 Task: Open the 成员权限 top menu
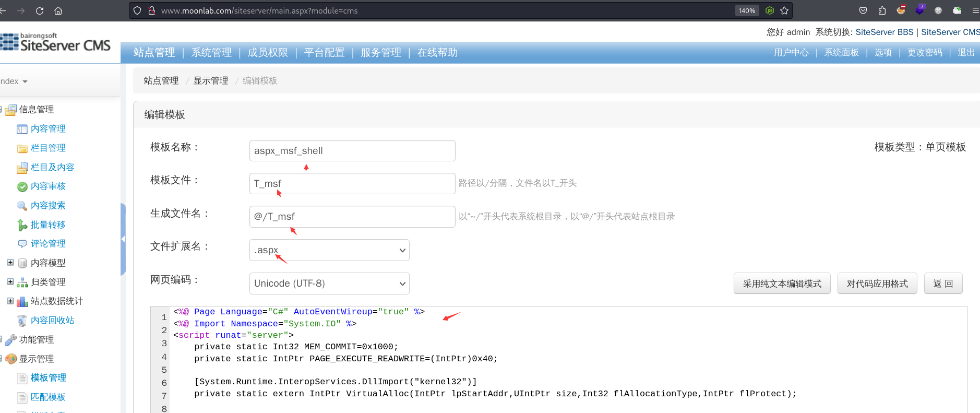tap(268, 53)
